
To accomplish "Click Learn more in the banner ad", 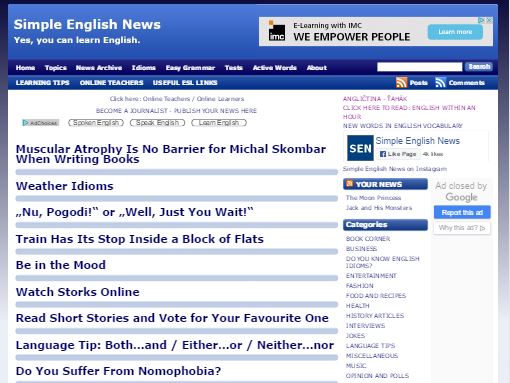I will 455,32.
